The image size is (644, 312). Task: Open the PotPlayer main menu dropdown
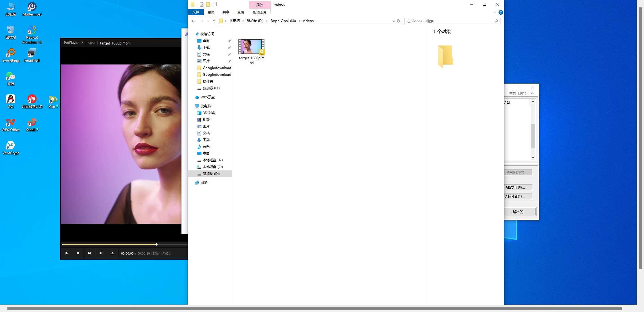73,43
